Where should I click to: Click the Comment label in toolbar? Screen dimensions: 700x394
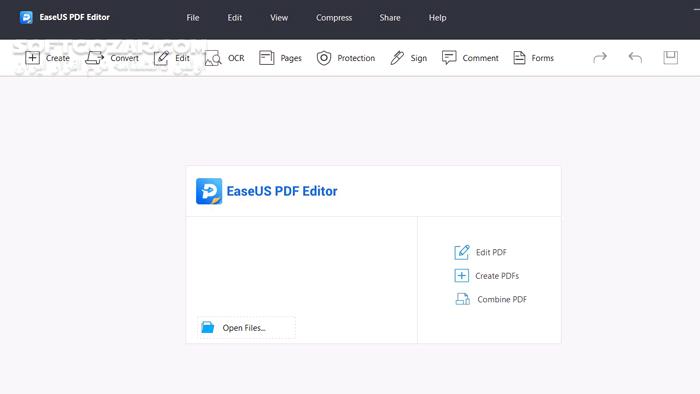[480, 58]
